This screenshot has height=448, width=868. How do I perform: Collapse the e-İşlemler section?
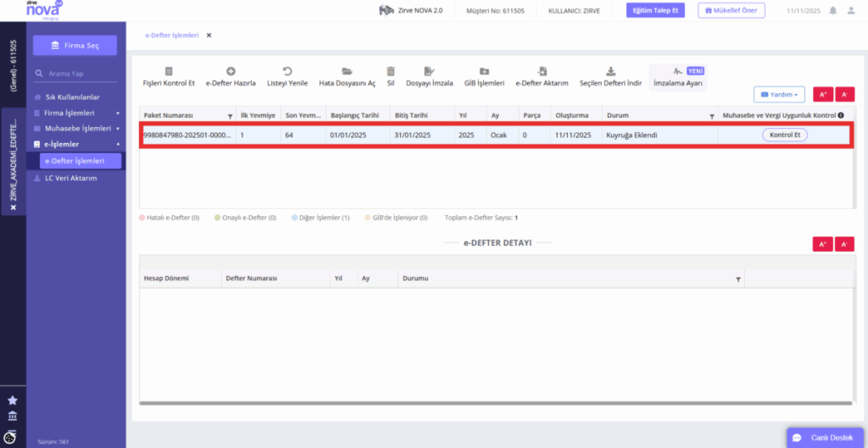pos(76,144)
